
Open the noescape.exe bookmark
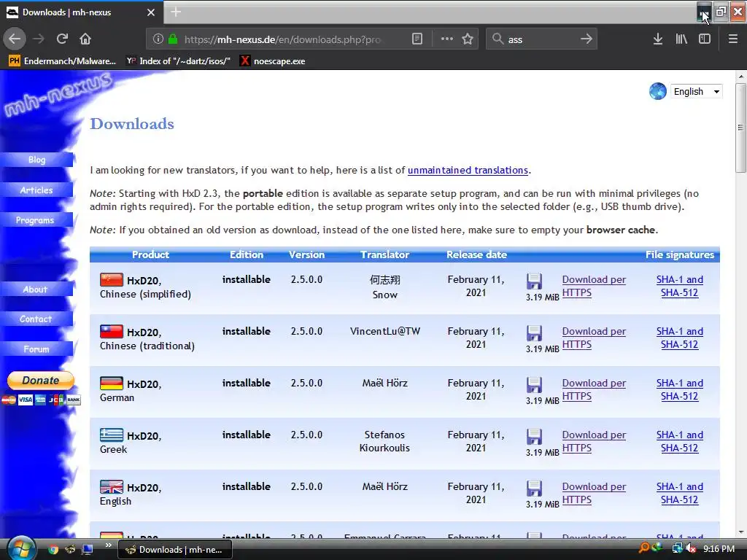[273, 61]
